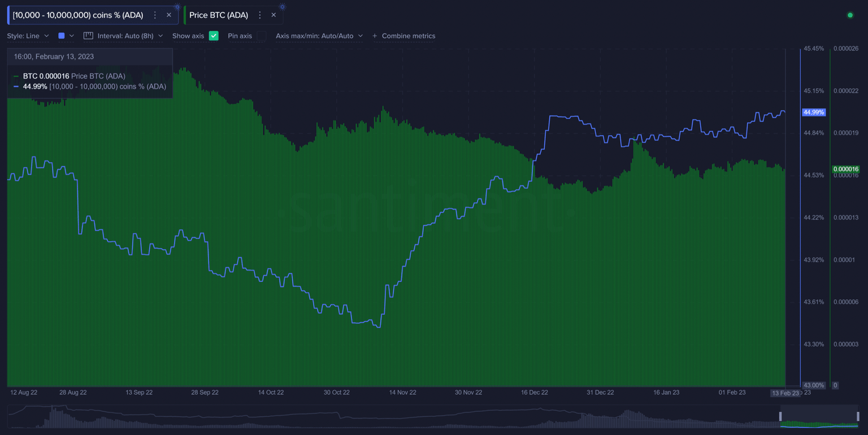Viewport: 868px width, 435px height.
Task: Remove the Price BTC metric via its X
Action: click(x=274, y=15)
